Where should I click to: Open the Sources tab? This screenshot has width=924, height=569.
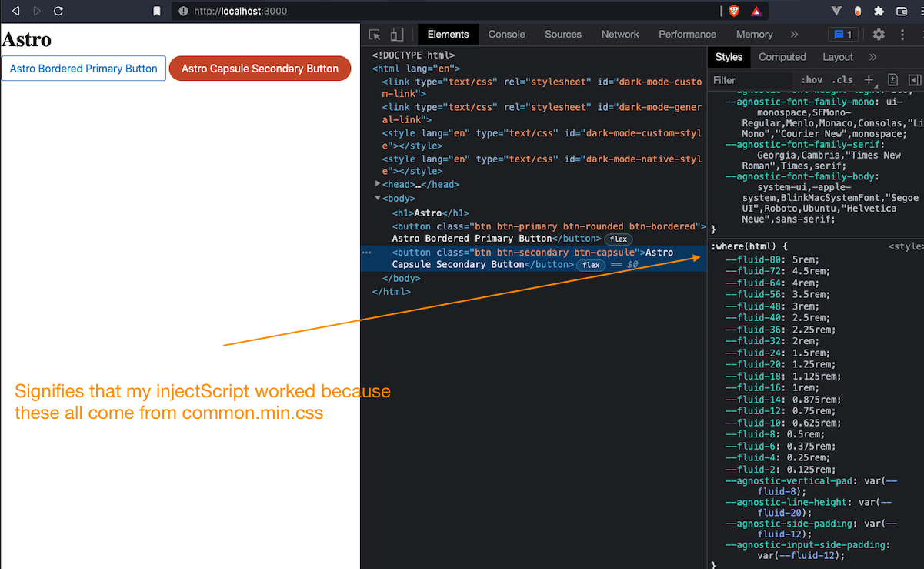(x=563, y=34)
